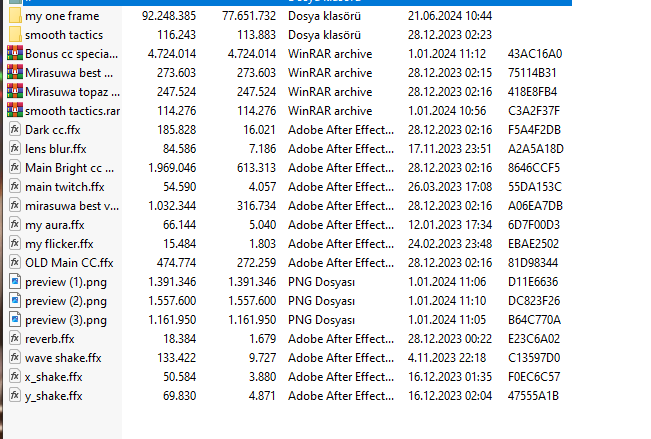
Task: Click the 'my one frame' folder icon
Action: [x=15, y=16]
